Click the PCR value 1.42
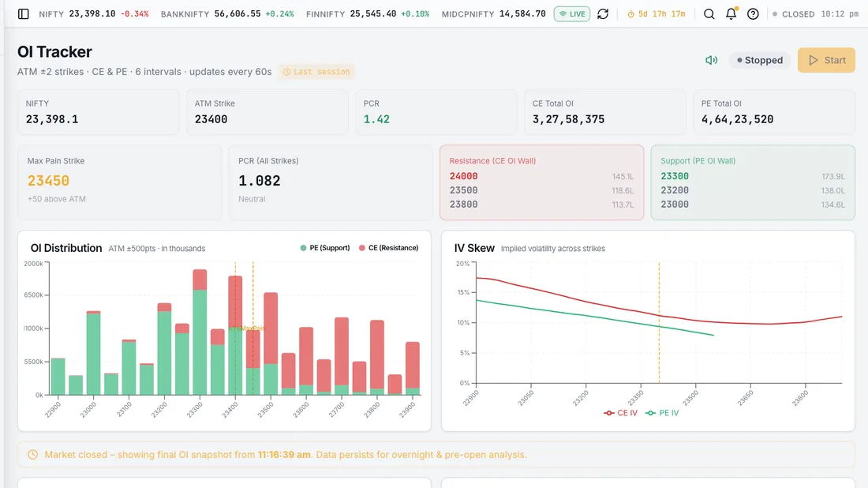Screen dimensions: 868x488 pos(376,119)
